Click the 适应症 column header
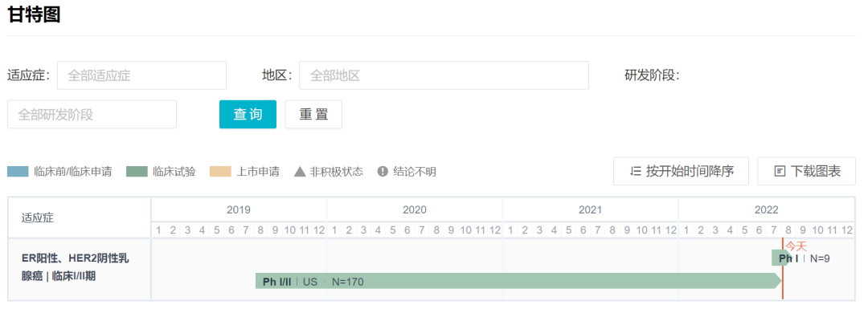 coord(38,217)
